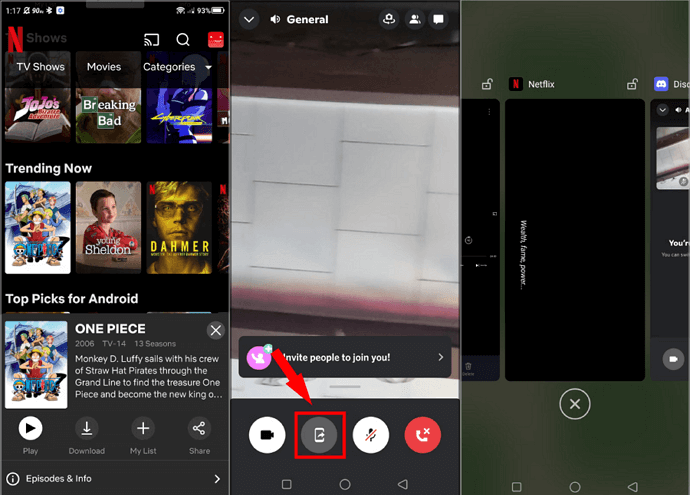Tap Android back button in Discord screen
The image size is (690, 495).
coord(403,484)
